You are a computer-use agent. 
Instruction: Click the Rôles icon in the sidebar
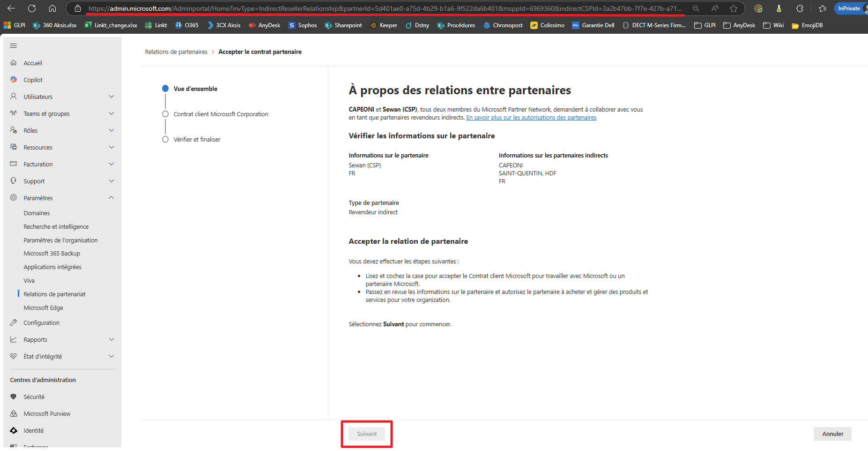(14, 130)
